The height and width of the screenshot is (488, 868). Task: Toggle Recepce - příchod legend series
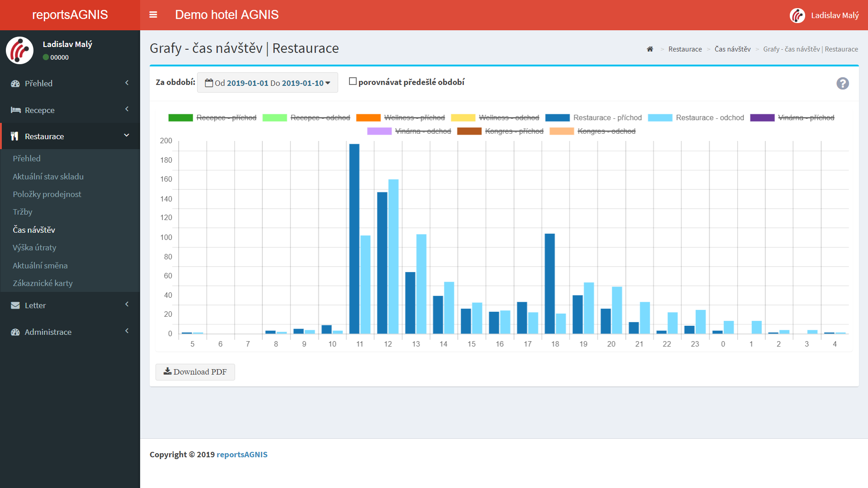[x=212, y=118]
